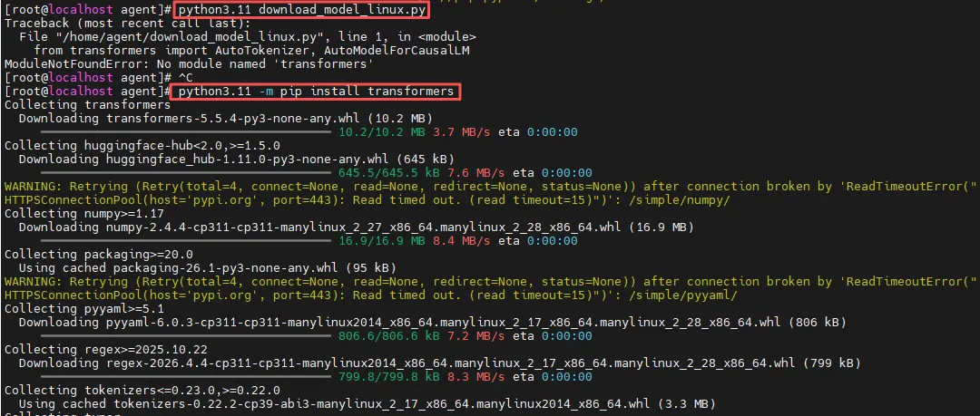Click the timeout line ending with /simple/numpy/
Viewport: 980px width, 416px height.
367,200
